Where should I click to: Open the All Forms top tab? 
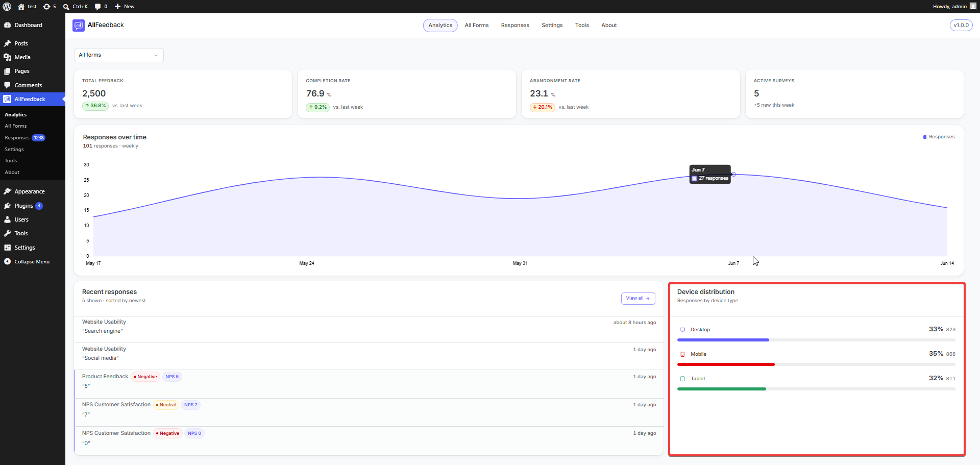click(477, 26)
